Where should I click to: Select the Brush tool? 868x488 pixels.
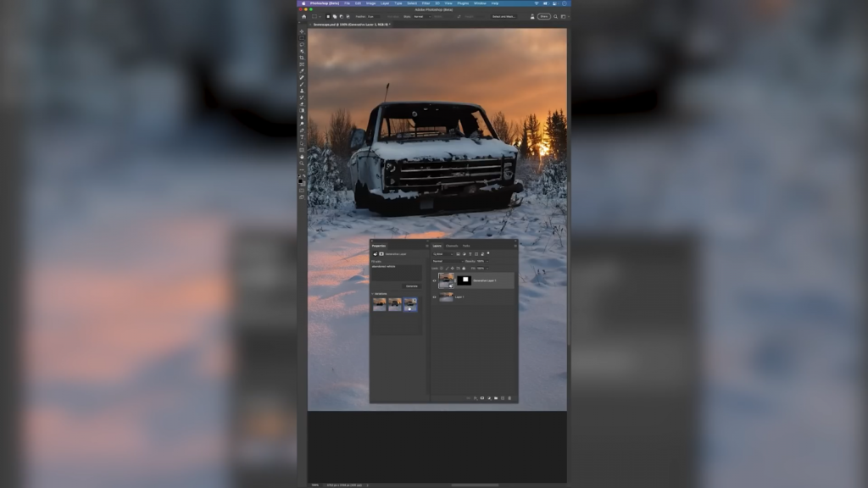tap(302, 84)
